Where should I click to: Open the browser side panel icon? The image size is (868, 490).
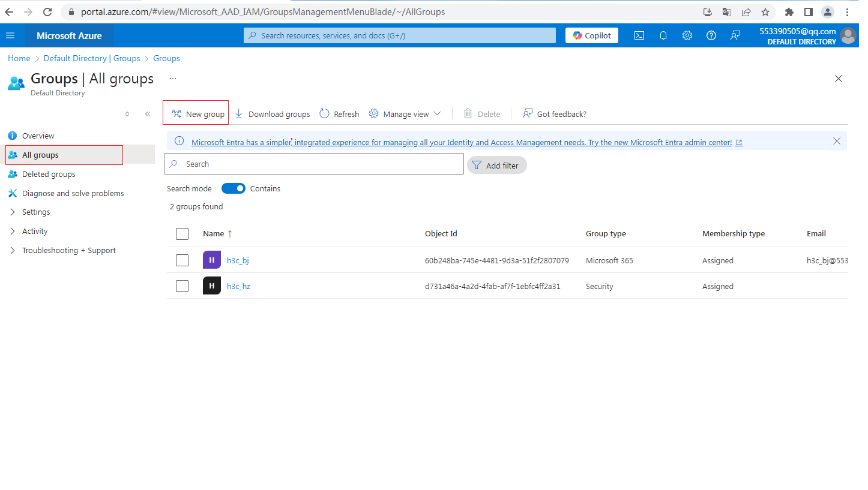809,12
